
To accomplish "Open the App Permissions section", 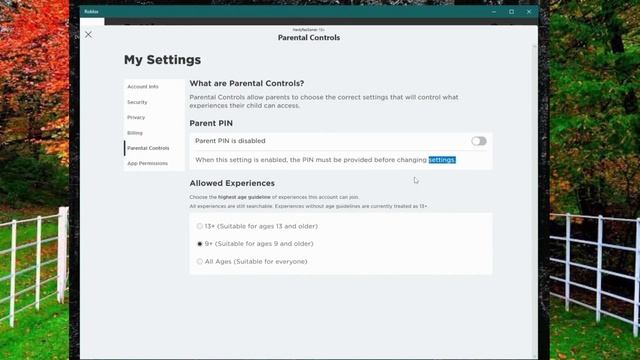I will [x=147, y=163].
